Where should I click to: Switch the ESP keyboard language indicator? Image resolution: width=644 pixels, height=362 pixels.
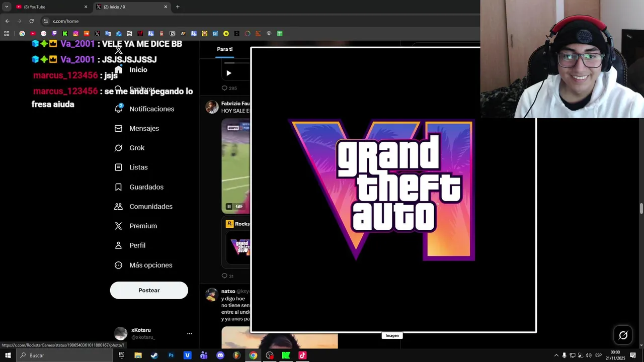pos(598,355)
